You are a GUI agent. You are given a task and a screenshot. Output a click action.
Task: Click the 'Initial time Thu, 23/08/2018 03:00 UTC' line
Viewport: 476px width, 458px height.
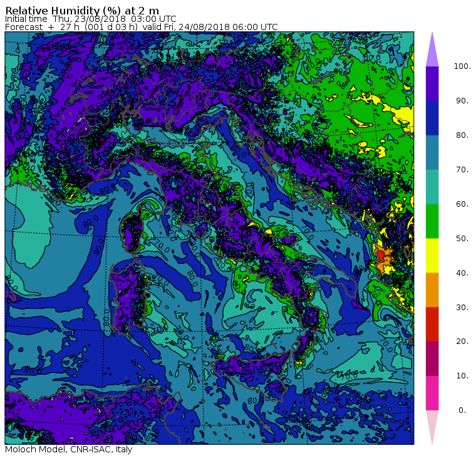[x=90, y=19]
